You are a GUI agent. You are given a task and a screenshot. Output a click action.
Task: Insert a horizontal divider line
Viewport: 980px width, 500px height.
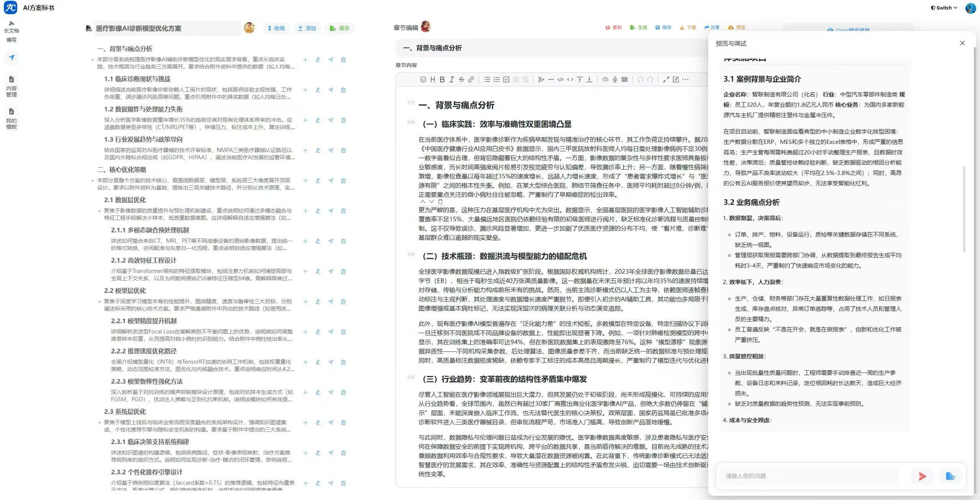(x=551, y=79)
